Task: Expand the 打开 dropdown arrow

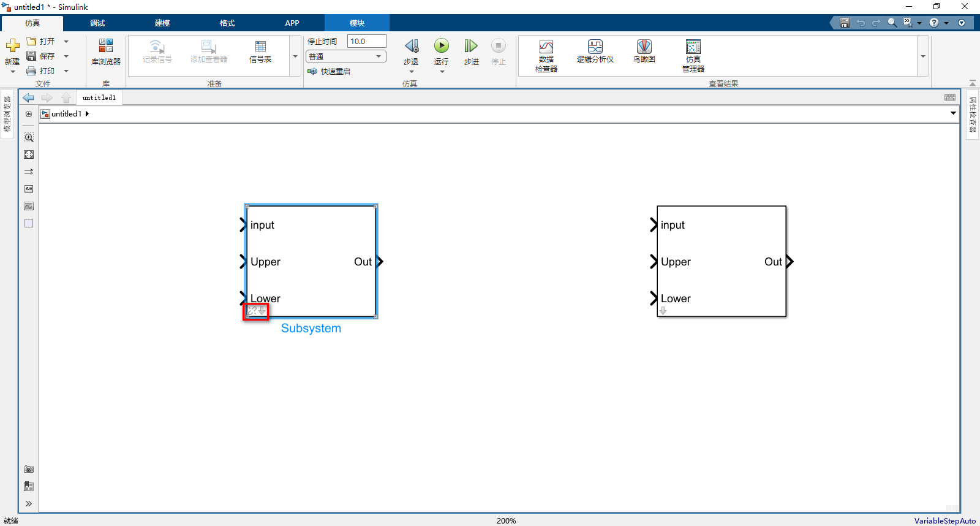Action: pyautogui.click(x=66, y=42)
